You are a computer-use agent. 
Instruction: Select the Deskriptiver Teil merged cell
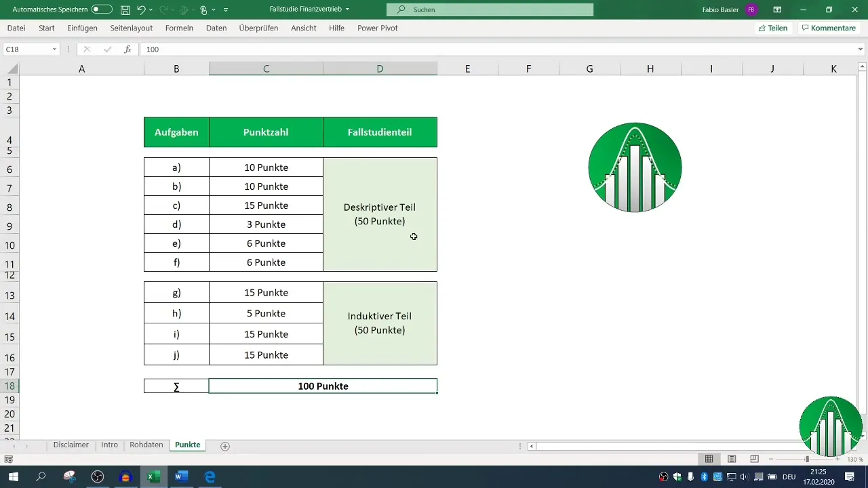pyautogui.click(x=380, y=214)
